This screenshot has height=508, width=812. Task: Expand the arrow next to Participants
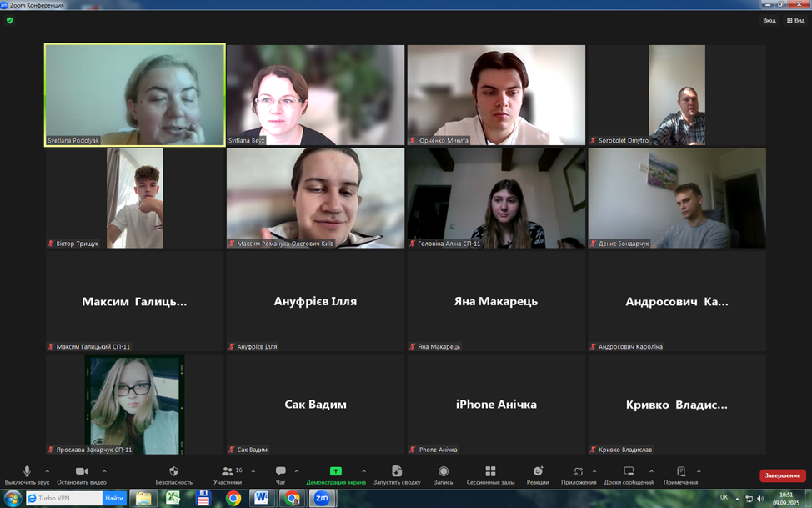(x=253, y=471)
